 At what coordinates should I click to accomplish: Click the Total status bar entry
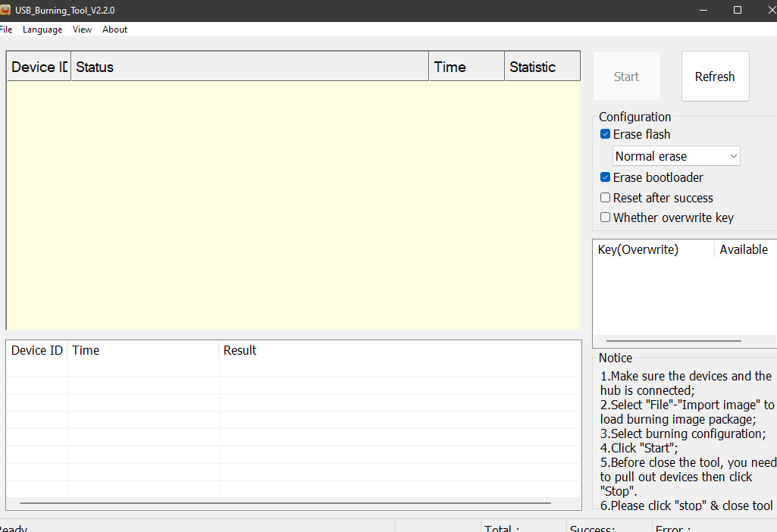click(523, 527)
